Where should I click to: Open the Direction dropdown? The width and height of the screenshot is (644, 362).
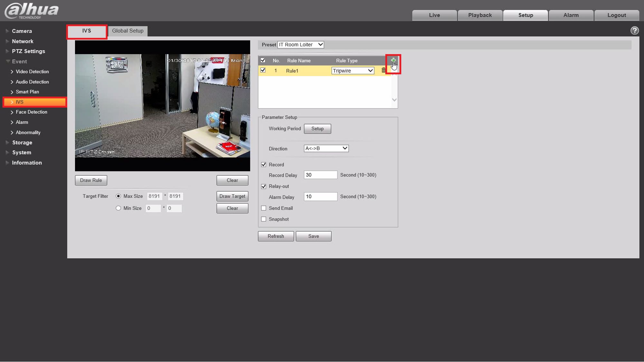(x=326, y=148)
